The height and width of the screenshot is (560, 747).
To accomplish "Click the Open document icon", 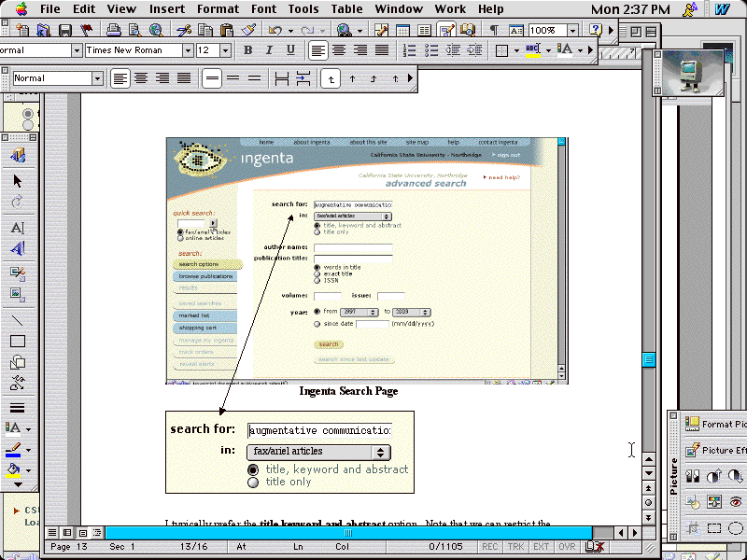I will coord(43,31).
